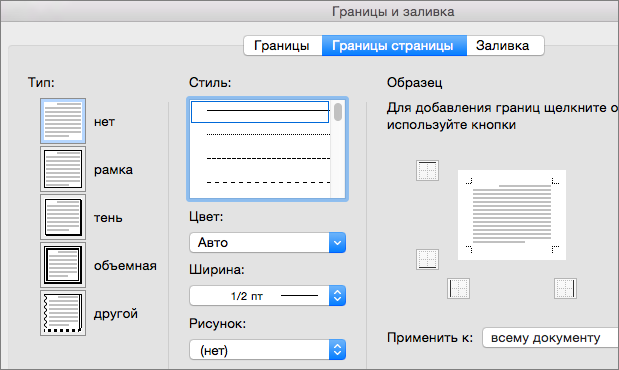Select the 'объемная' 3D border icon
This screenshot has height=370, width=619.
[x=63, y=265]
